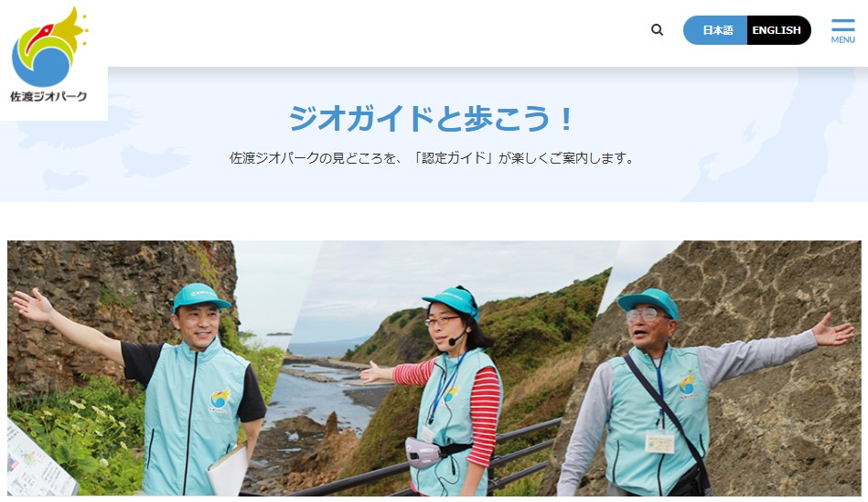Screen dimensions: 868x502
Task: Select the middle photo of woman guide
Action: pos(437,368)
